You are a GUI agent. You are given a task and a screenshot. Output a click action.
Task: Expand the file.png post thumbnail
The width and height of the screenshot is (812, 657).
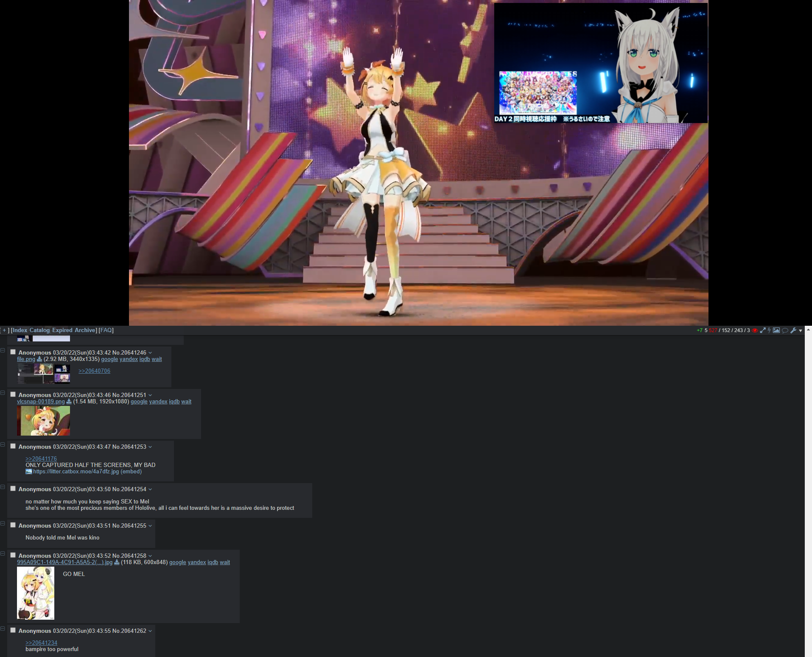pyautogui.click(x=43, y=374)
